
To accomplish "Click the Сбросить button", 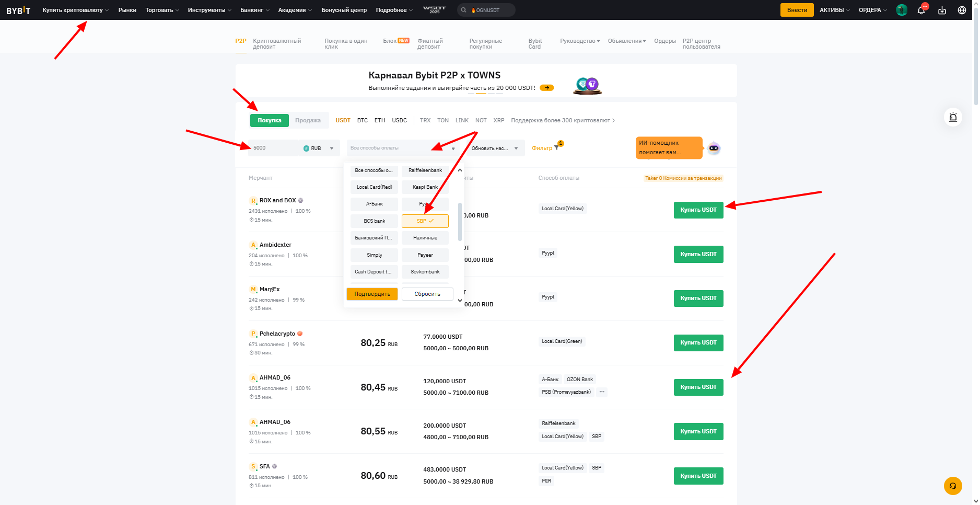I will pos(427,294).
